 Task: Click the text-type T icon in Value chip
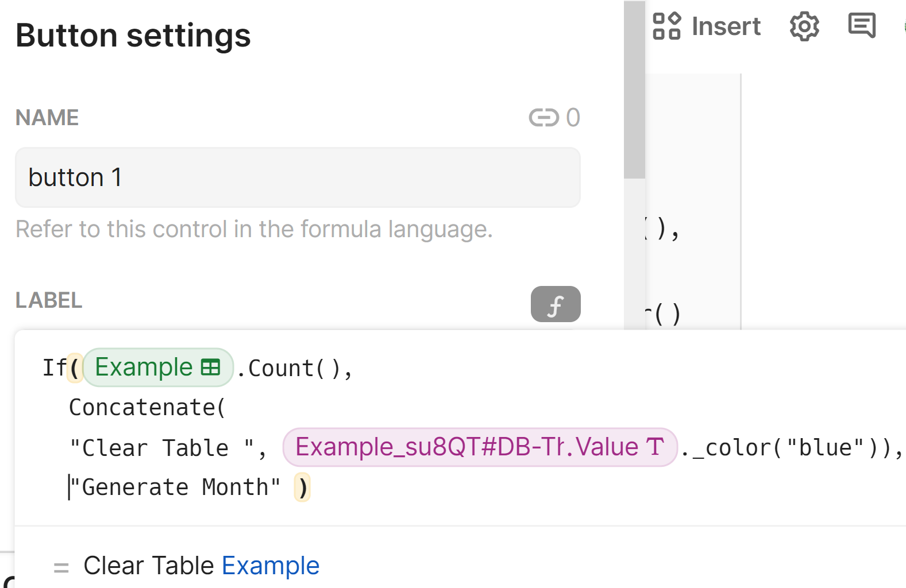pyautogui.click(x=655, y=447)
